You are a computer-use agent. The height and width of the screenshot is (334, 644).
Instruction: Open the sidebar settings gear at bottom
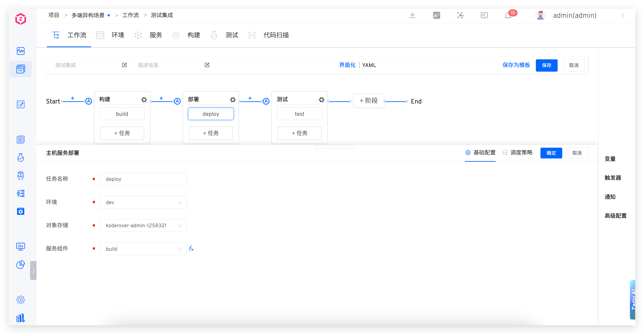click(20, 300)
